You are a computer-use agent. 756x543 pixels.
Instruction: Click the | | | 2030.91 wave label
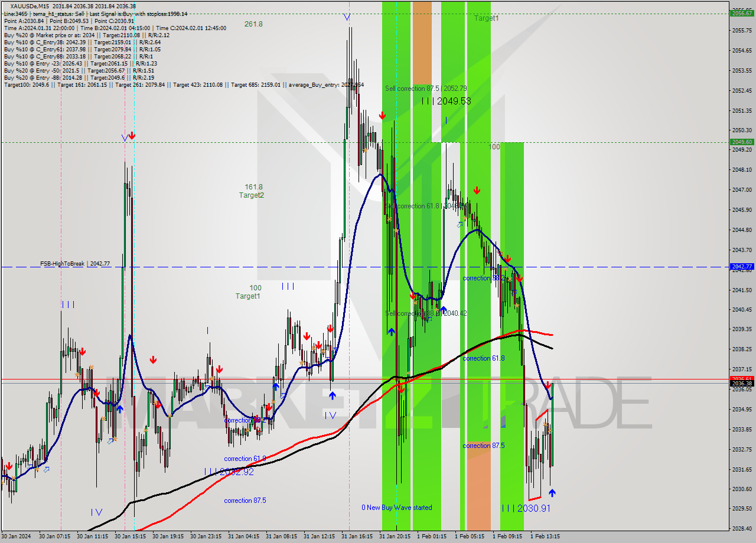[526, 508]
